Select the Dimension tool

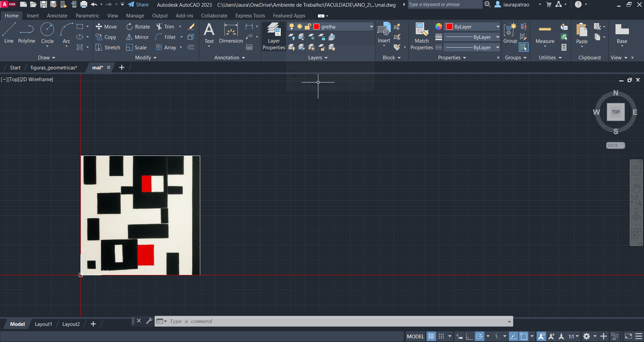pyautogui.click(x=231, y=33)
